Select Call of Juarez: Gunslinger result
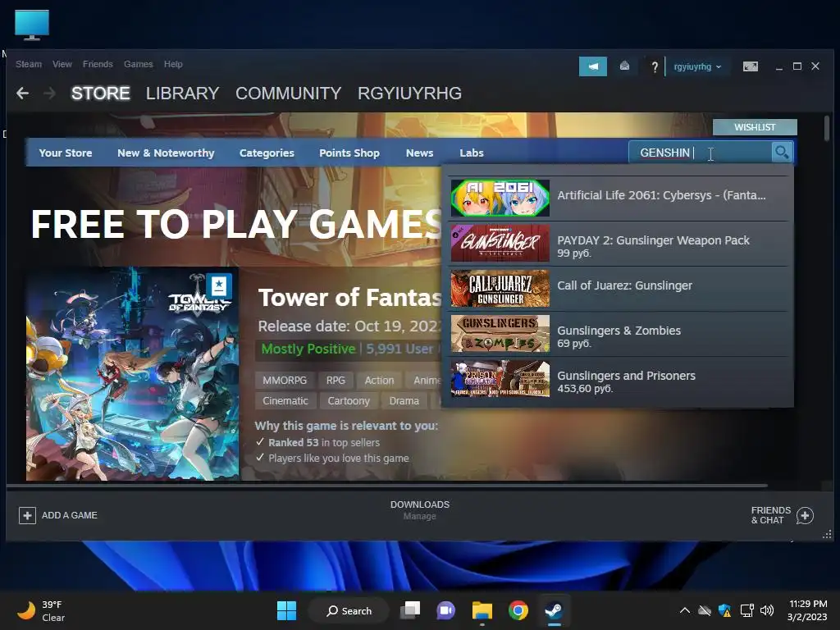Viewport: 840px width, 630px height. [619, 288]
